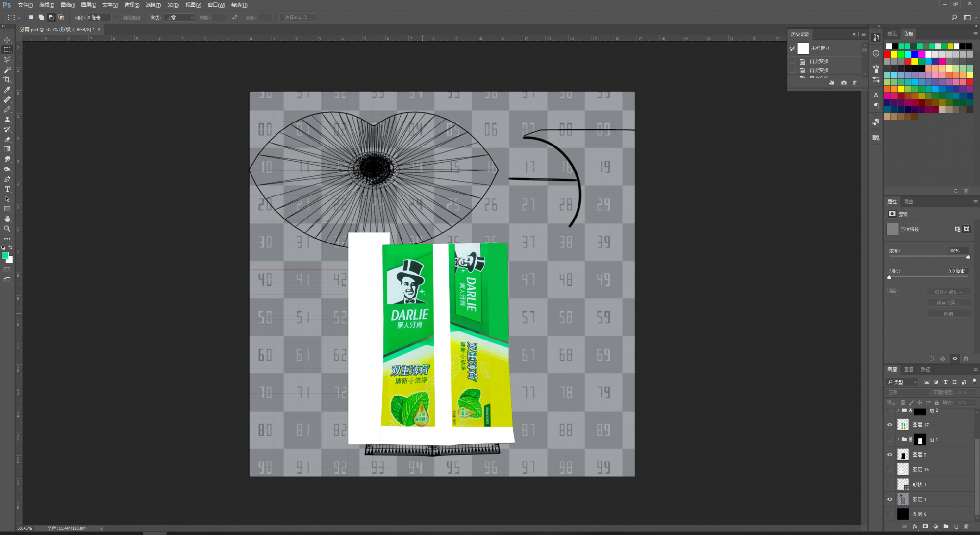Hide layer 图层 1

(x=890, y=499)
